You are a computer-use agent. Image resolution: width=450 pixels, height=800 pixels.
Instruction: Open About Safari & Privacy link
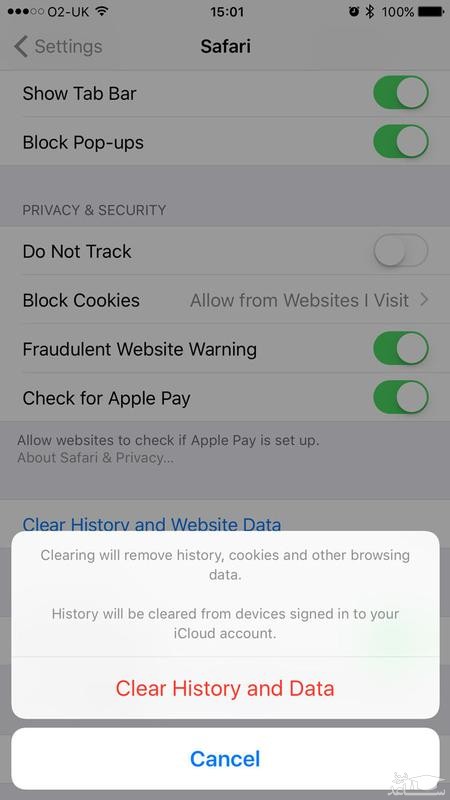(x=95, y=458)
